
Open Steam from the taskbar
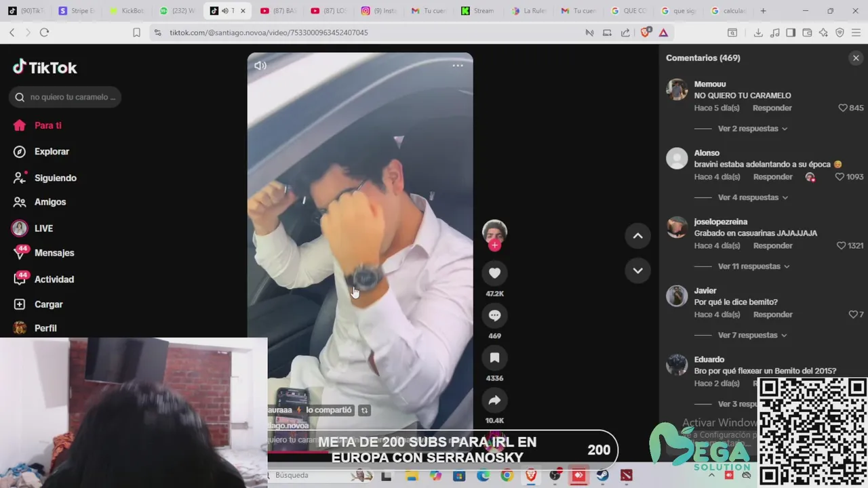coord(602,476)
